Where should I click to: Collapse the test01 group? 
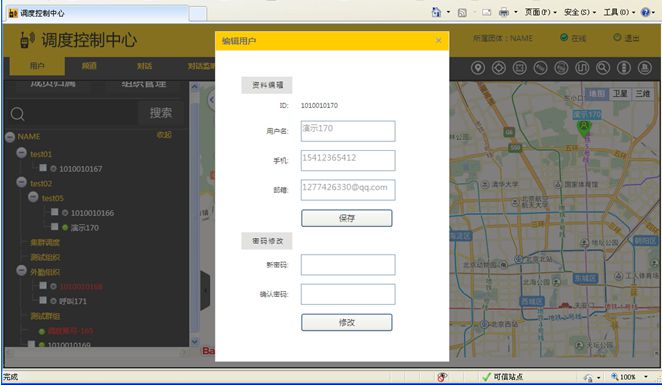click(22, 153)
